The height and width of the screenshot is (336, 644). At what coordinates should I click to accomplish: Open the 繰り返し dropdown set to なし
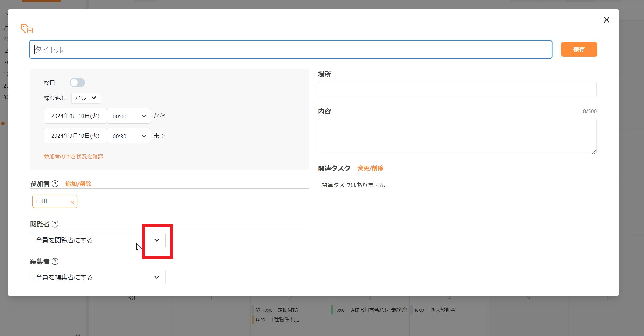(86, 98)
